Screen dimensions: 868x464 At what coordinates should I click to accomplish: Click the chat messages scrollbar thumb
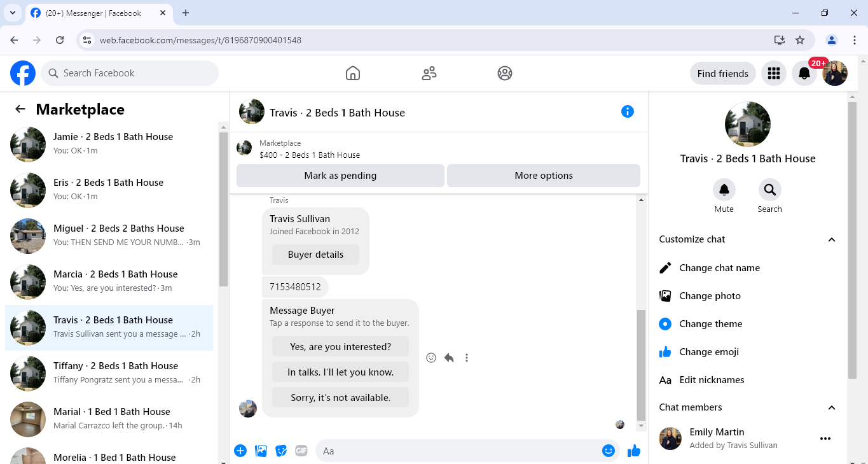pyautogui.click(x=641, y=364)
